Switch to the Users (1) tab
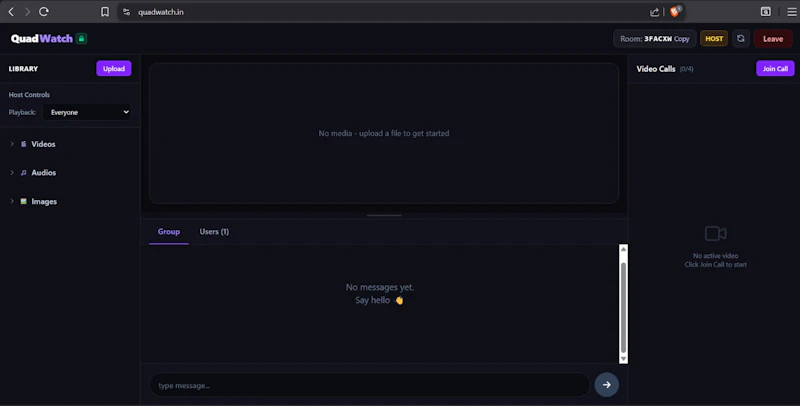The width and height of the screenshot is (800, 406). pos(214,232)
